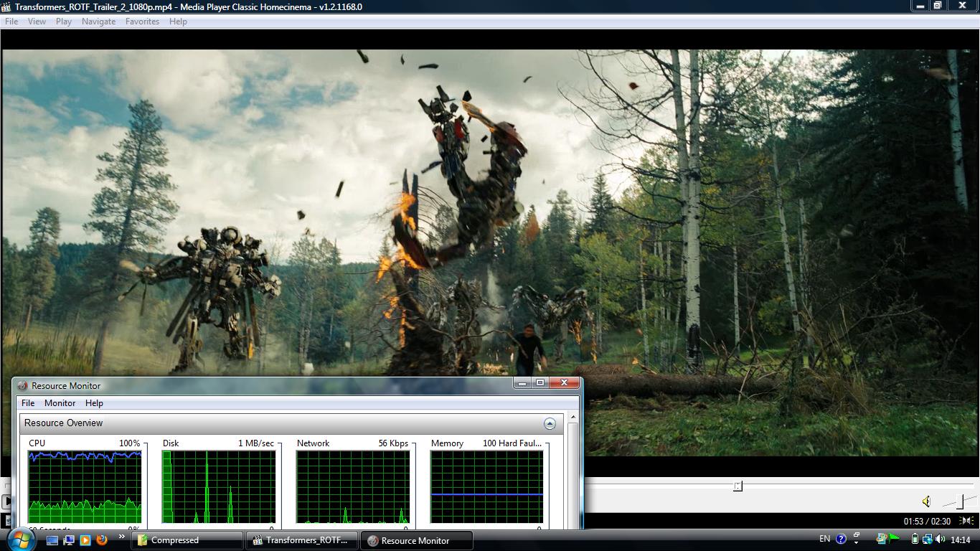This screenshot has height=551, width=980.
Task: Click the 01:53 / 02:30 time display
Action: tap(927, 522)
